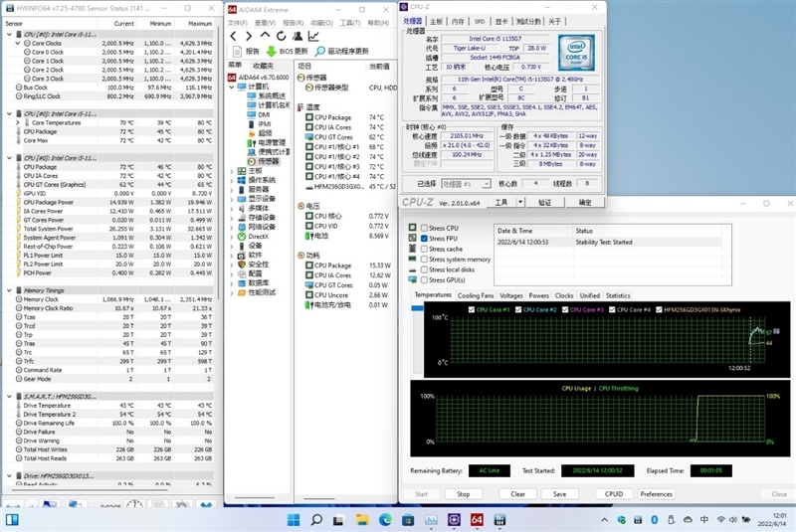Open the Cooling Fans tab
The image size is (796, 532).
tap(475, 295)
